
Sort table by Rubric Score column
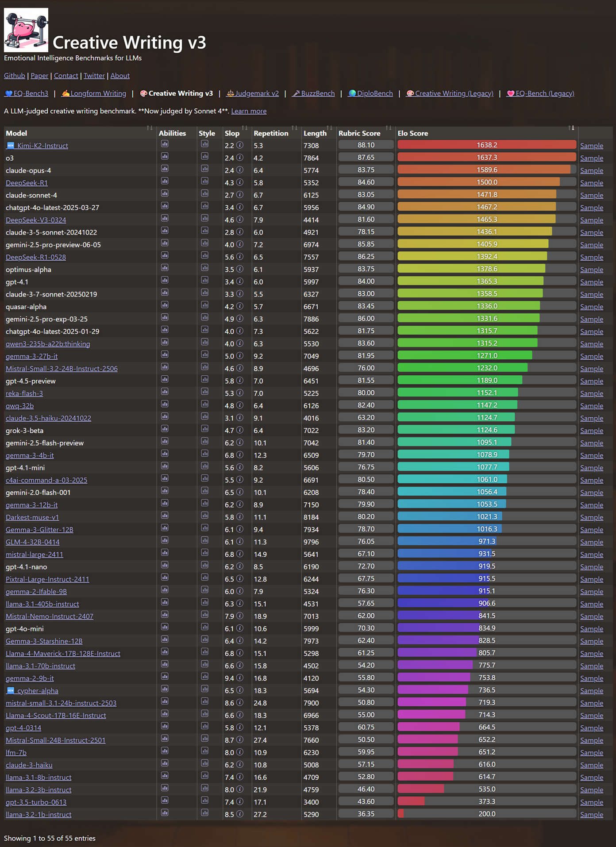(366, 133)
